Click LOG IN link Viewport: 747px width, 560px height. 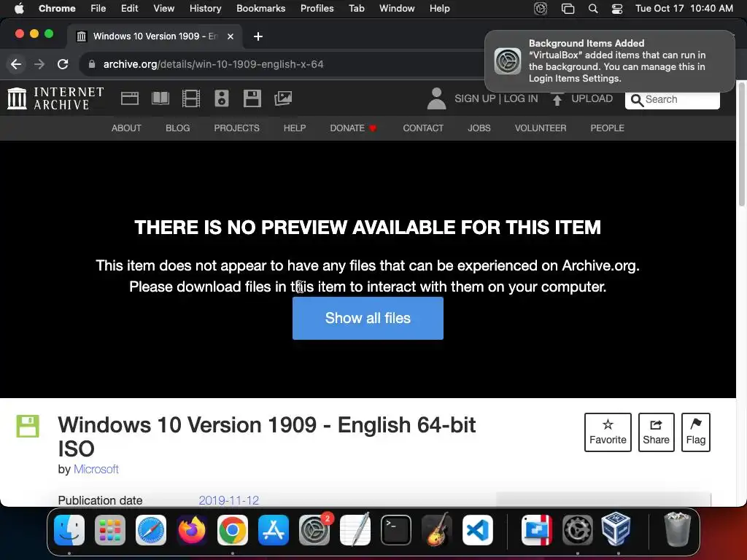pyautogui.click(x=521, y=98)
